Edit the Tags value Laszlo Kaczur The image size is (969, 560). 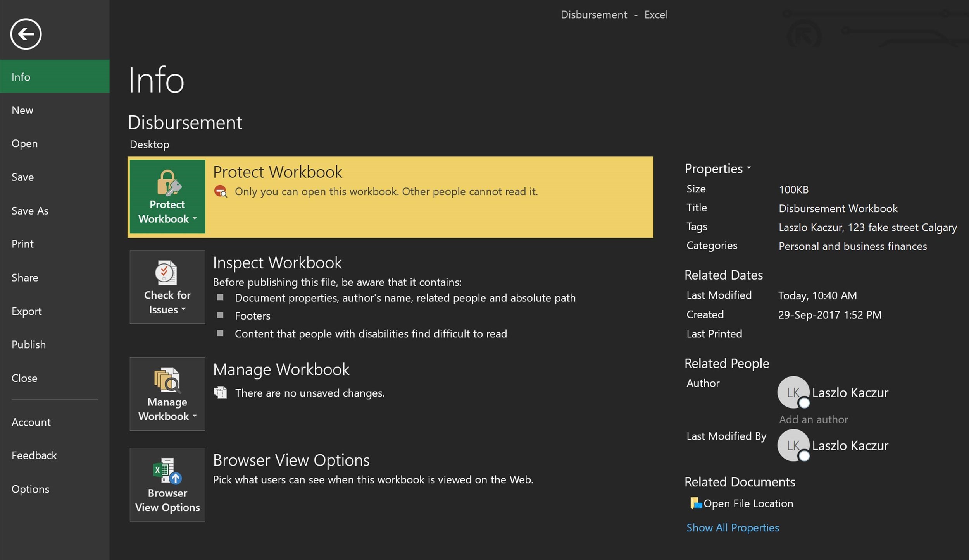tap(867, 227)
